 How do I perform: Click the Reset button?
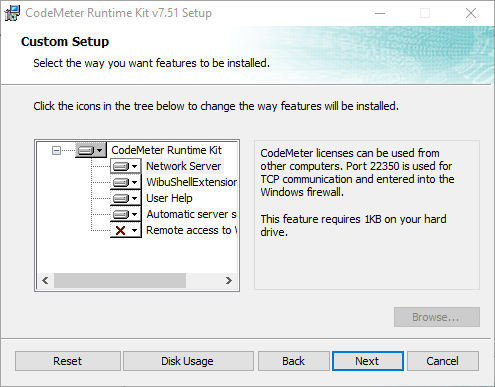click(68, 361)
